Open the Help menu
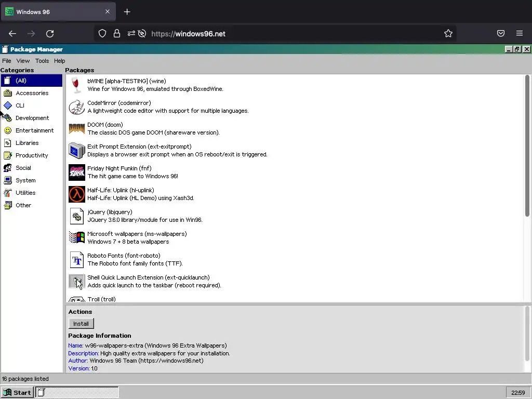This screenshot has width=532, height=399. pyautogui.click(x=59, y=61)
